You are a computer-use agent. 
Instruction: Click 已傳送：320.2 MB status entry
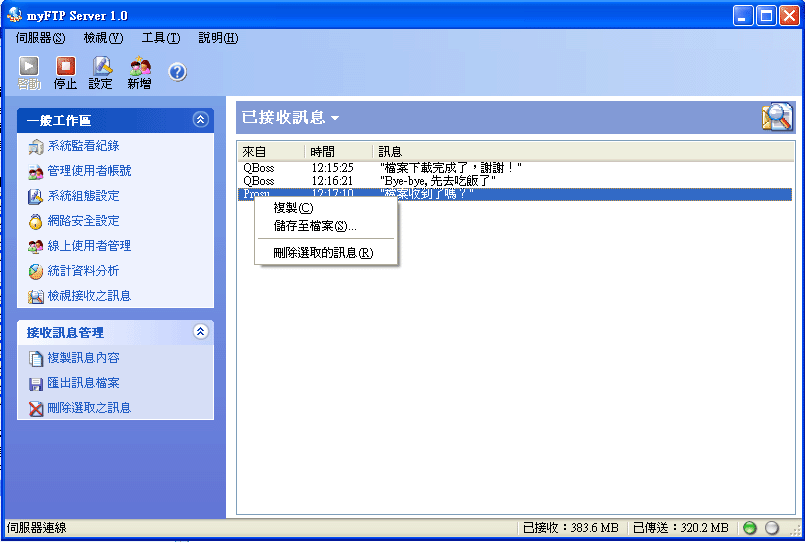click(681, 528)
